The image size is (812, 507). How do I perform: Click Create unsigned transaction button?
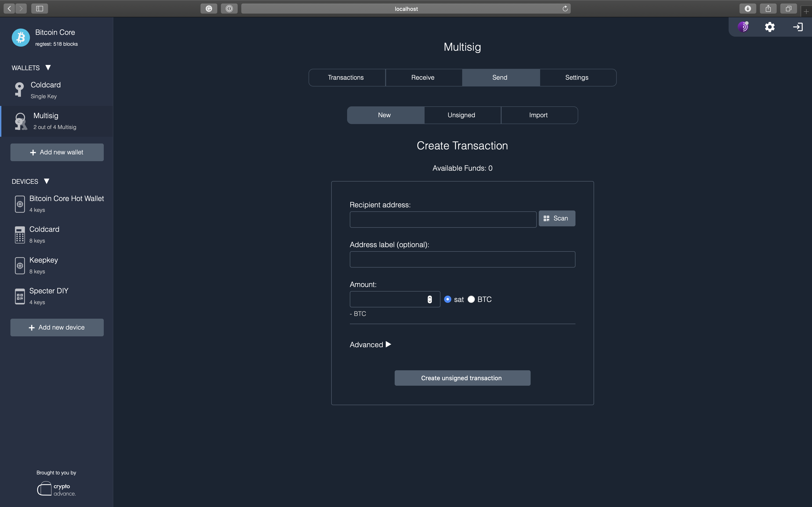pyautogui.click(x=462, y=378)
